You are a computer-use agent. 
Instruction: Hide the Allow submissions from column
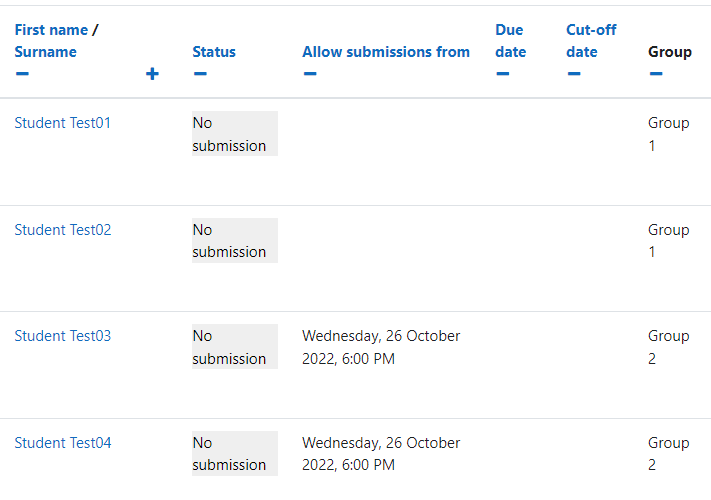310,73
